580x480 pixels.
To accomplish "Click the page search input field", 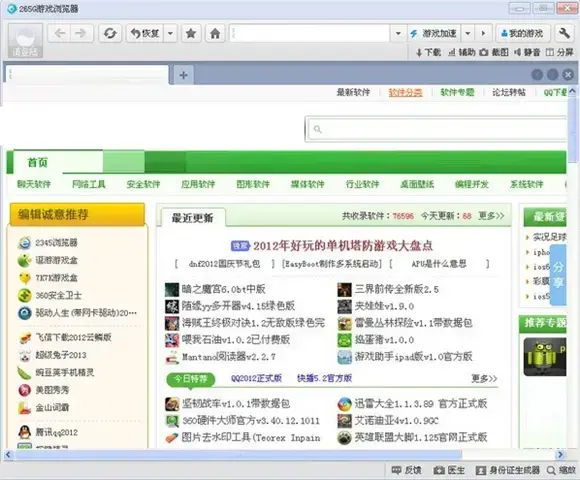I will coord(437,129).
